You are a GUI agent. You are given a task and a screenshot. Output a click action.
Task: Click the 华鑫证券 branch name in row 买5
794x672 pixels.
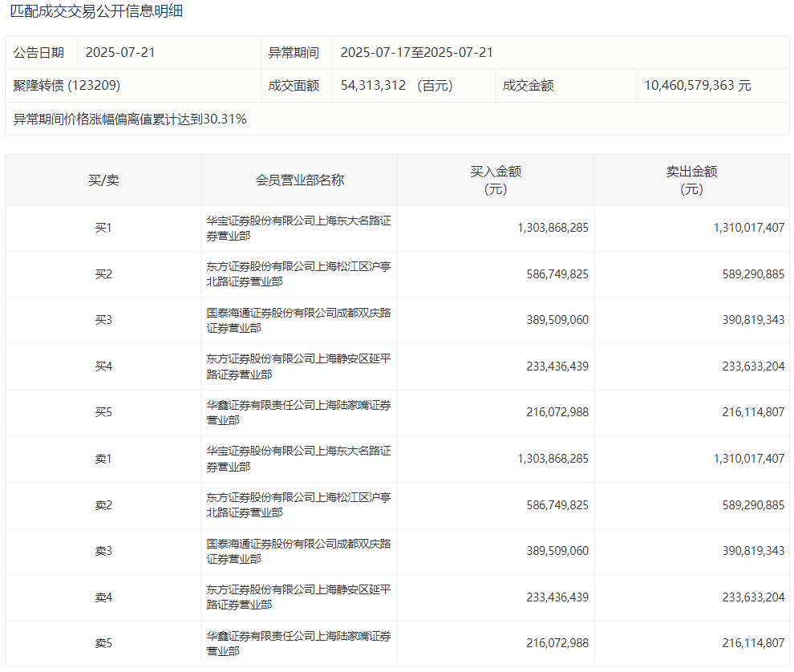(x=298, y=413)
